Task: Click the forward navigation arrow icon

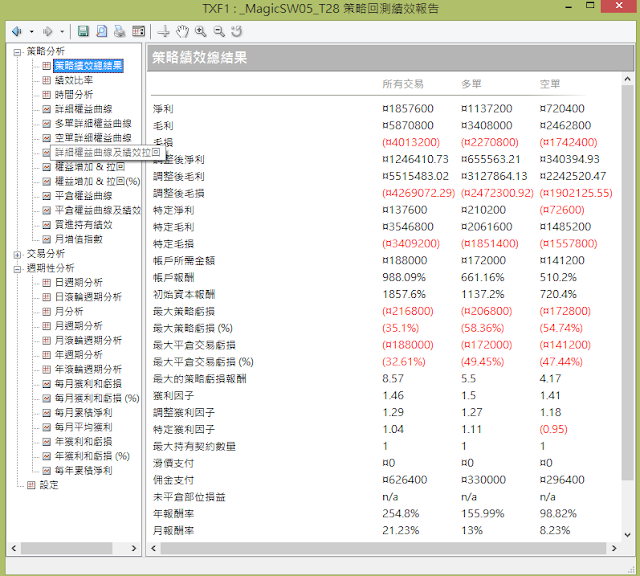Action: 47,31
